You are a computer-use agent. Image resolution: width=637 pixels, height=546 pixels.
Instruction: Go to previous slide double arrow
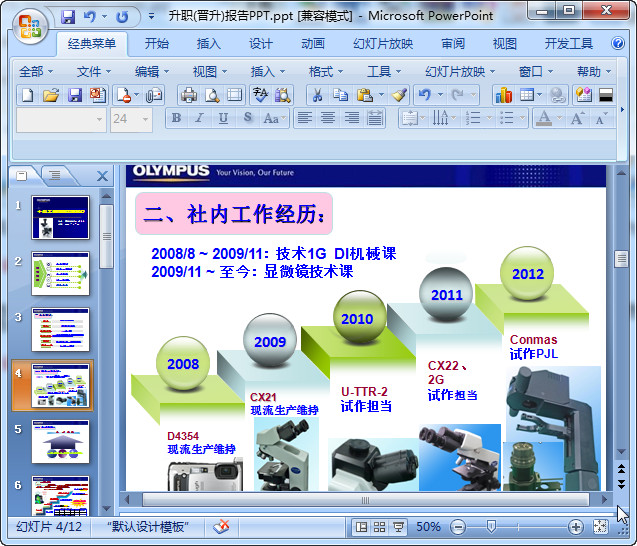coord(621,469)
